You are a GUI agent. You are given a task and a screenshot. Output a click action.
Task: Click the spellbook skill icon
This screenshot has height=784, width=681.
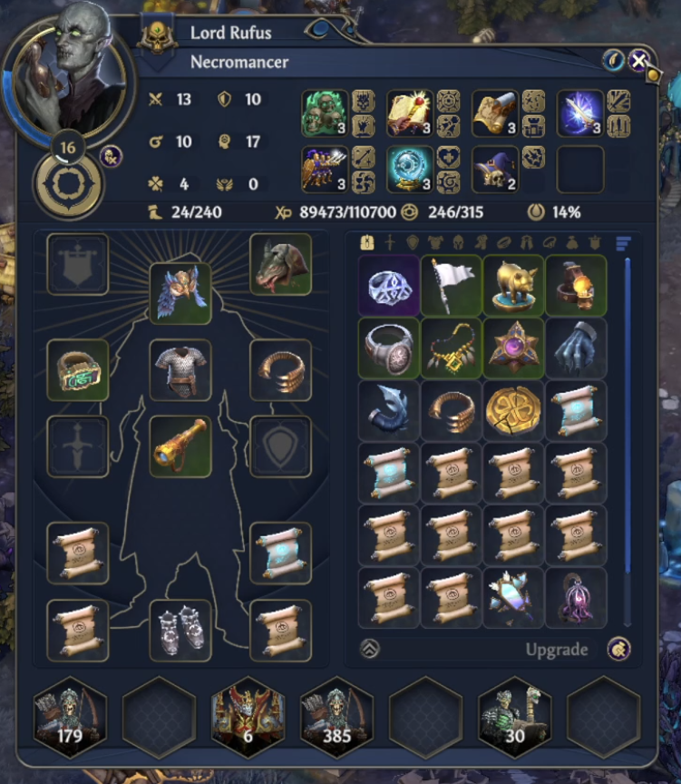(410, 113)
